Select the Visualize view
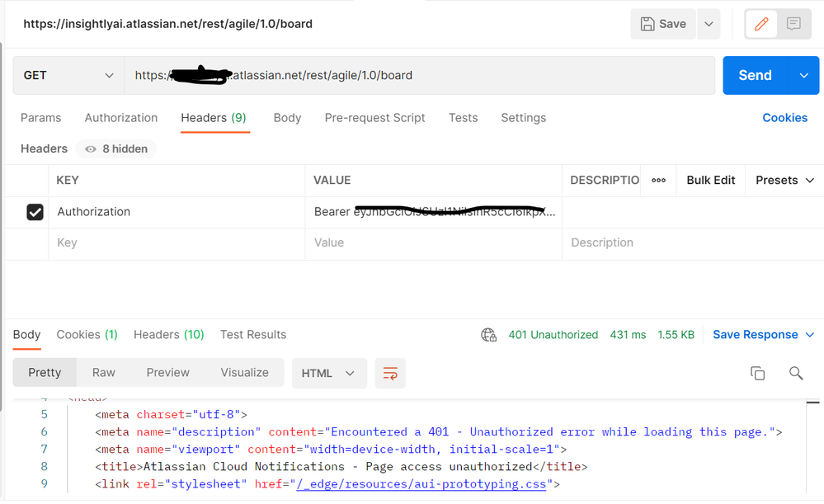The width and height of the screenshot is (824, 504). [x=244, y=373]
